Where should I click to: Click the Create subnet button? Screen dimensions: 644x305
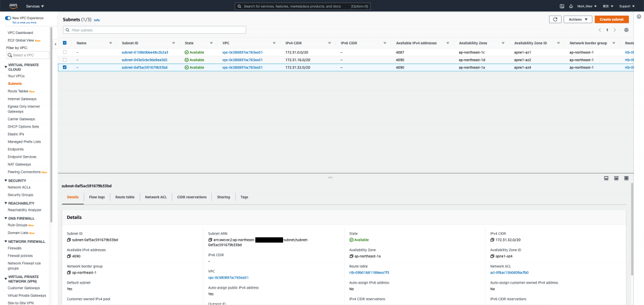coord(611,19)
